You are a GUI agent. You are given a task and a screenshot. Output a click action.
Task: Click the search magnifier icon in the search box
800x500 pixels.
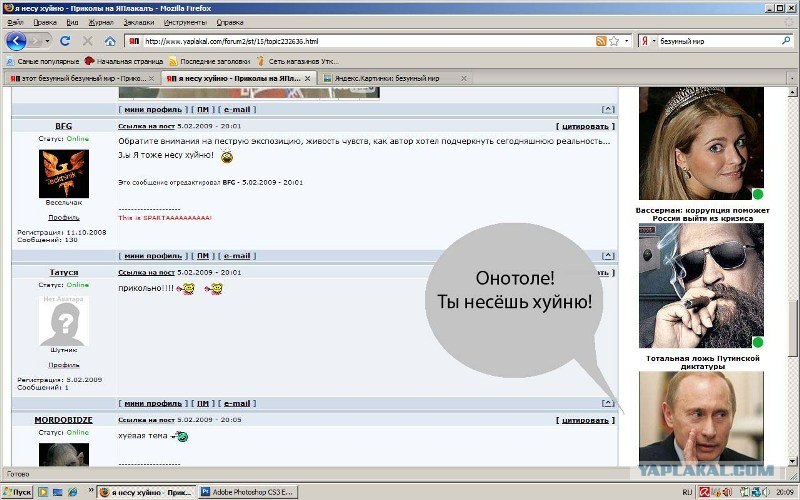coord(786,41)
